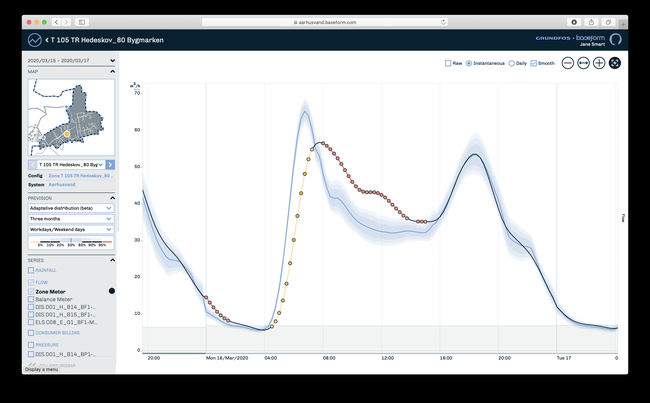Click the Jane Smart user name
Viewport: 650px width, 403px height.
point(592,44)
